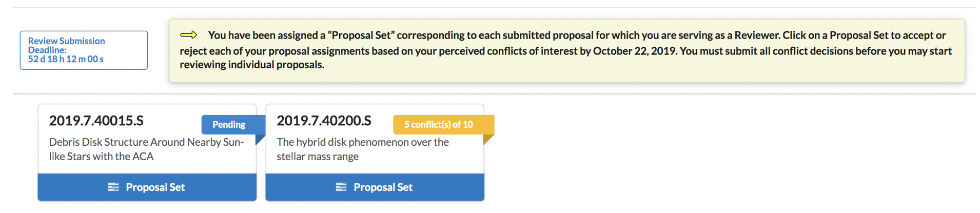Click "reviewing individual proposals." line in notice
This screenshot has height=213, width=980.
(251, 65)
